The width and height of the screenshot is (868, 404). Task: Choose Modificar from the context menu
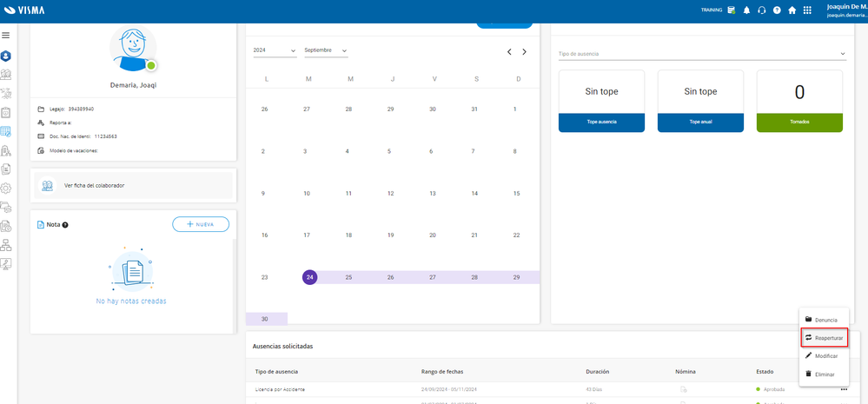[824, 356]
